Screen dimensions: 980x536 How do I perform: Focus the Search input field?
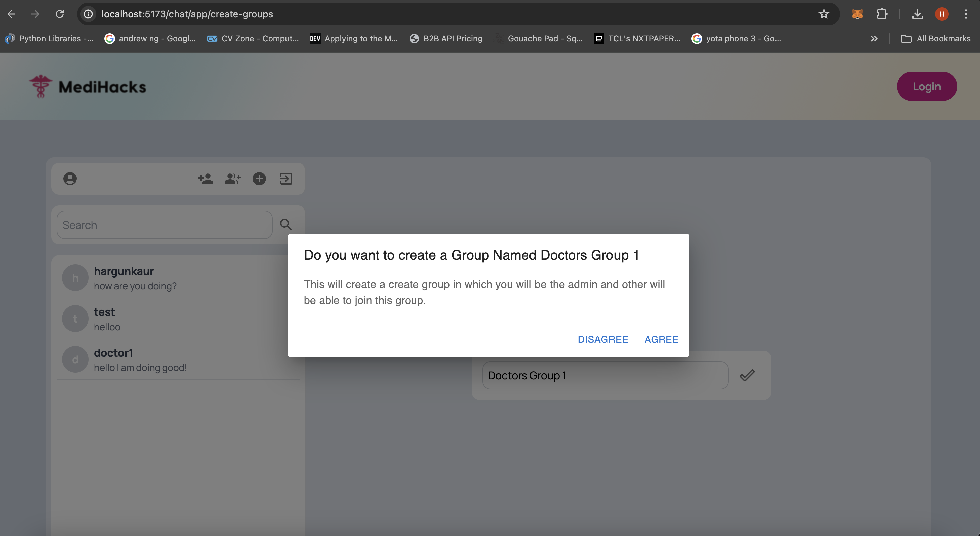pos(164,225)
